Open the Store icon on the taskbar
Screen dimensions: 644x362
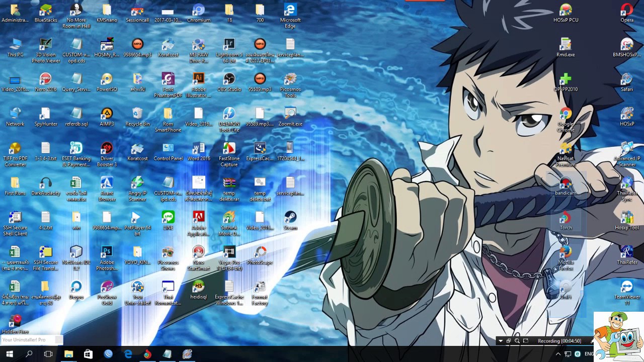(88, 354)
